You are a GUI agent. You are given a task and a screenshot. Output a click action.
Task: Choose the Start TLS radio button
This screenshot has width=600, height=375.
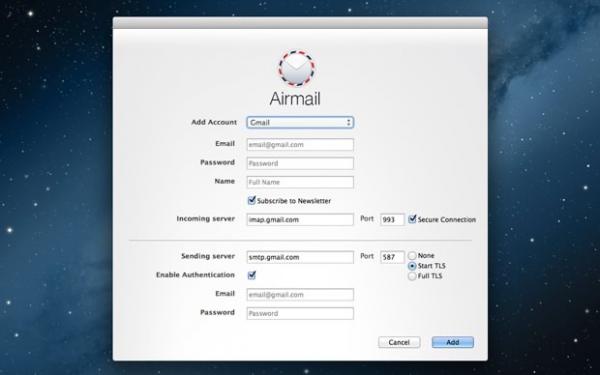pos(412,266)
